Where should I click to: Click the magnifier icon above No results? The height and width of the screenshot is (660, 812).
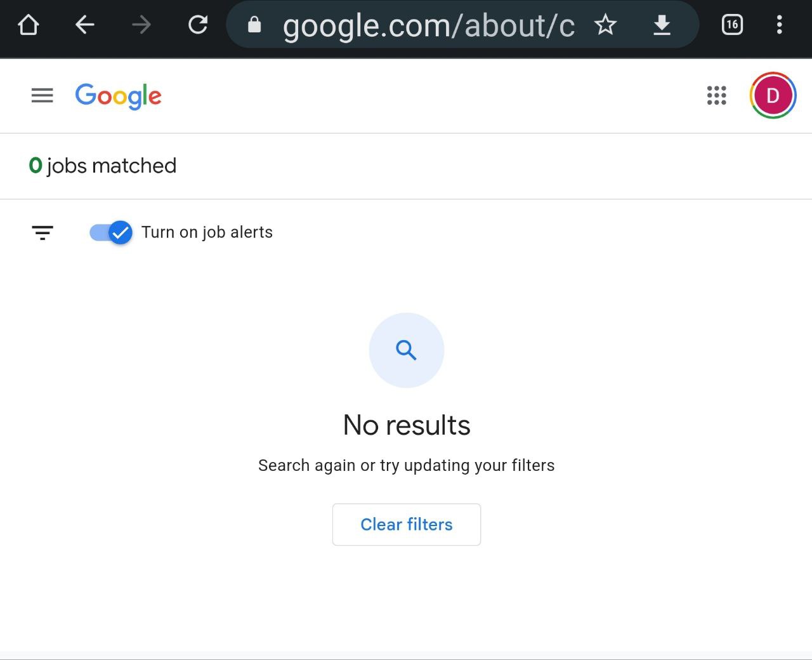(x=407, y=350)
